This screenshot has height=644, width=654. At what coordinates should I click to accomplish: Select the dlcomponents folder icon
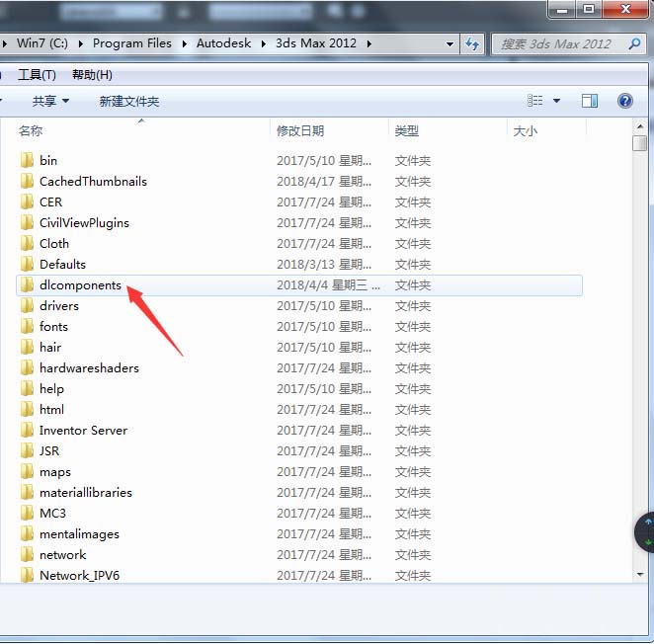pos(27,284)
